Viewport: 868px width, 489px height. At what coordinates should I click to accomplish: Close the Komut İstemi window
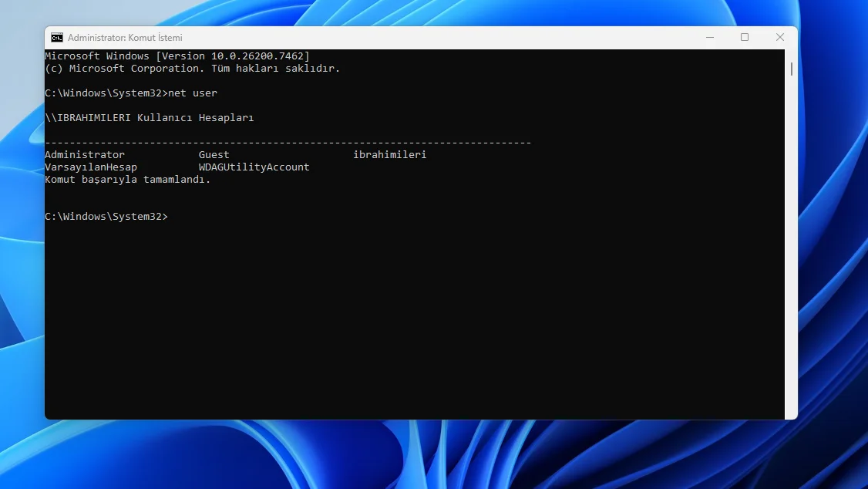tap(780, 37)
